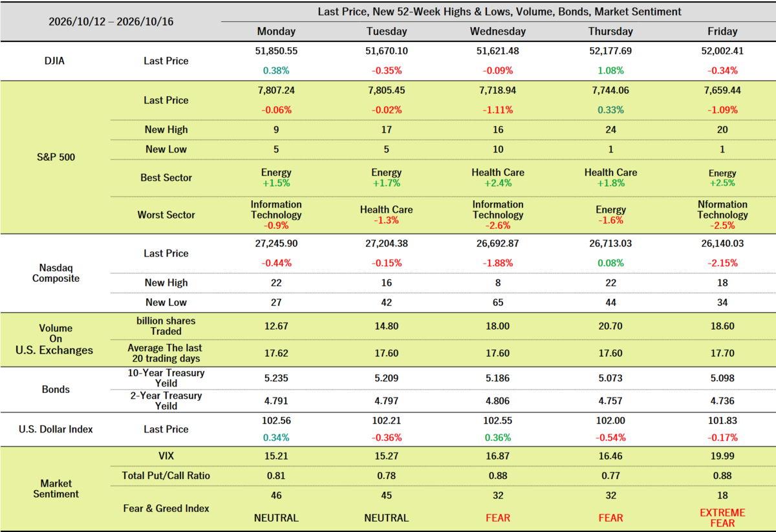Click DJIA Thursday price 52,177.69
The image size is (776, 532).
click(x=611, y=50)
